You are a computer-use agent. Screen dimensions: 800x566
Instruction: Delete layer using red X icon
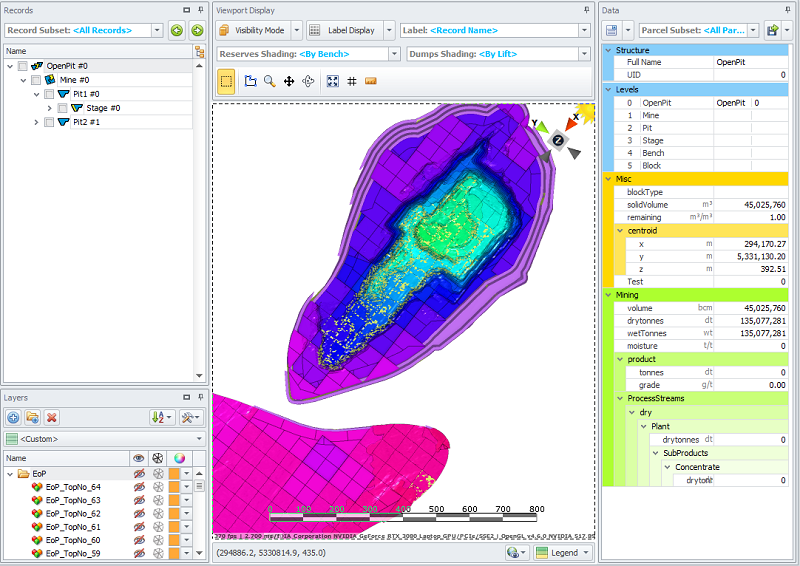52,417
